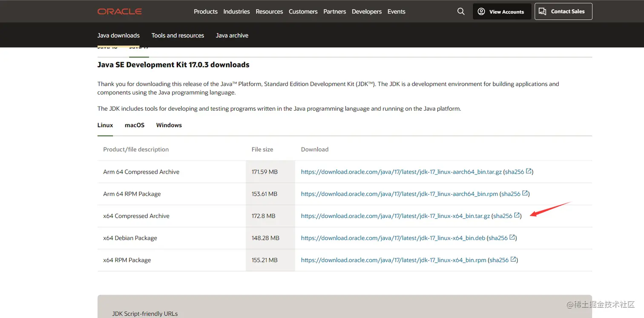Screen dimensions: 644x318
Task: Click the Contact Sales button
Action: pos(563,11)
